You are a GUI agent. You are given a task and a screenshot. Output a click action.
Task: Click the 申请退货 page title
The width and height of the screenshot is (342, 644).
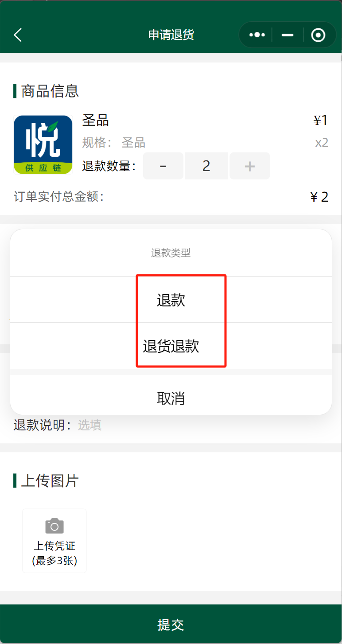point(171,35)
